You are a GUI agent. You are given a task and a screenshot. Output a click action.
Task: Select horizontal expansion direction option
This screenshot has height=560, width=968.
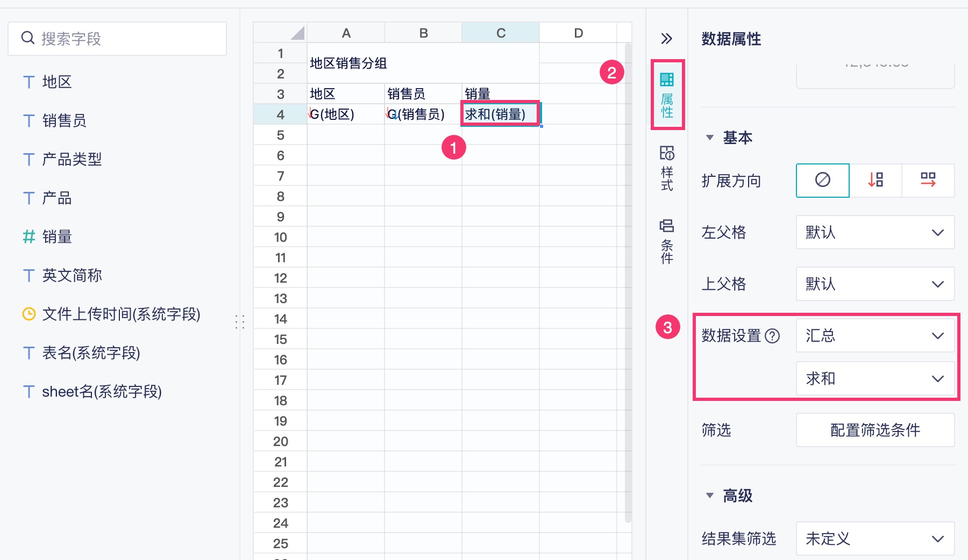click(x=928, y=180)
